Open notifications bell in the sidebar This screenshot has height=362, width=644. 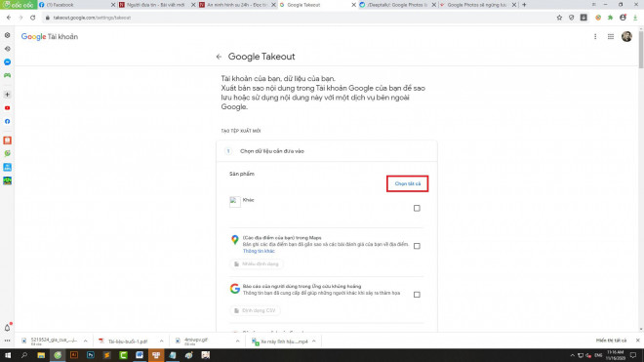pyautogui.click(x=8, y=328)
